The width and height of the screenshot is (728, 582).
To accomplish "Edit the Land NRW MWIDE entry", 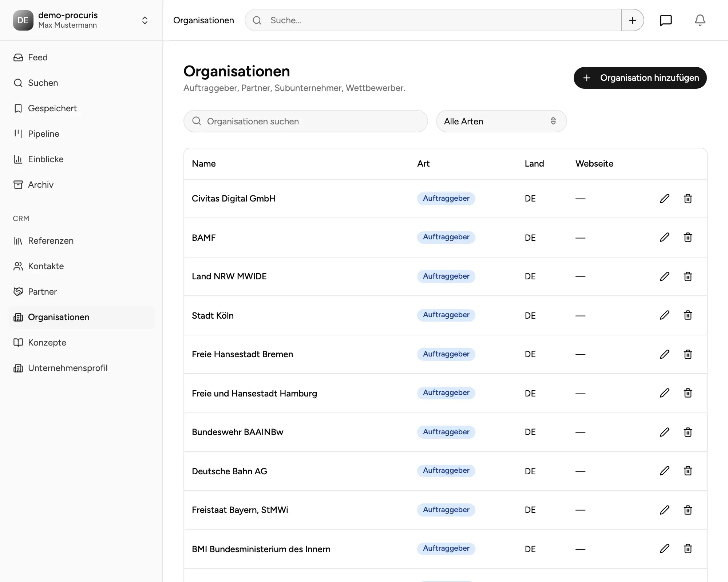I will (665, 276).
